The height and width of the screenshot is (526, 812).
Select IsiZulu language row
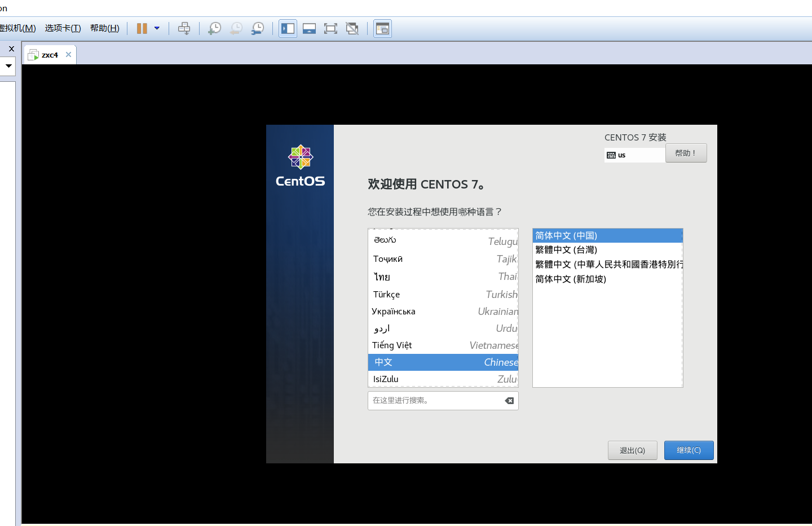click(x=443, y=379)
